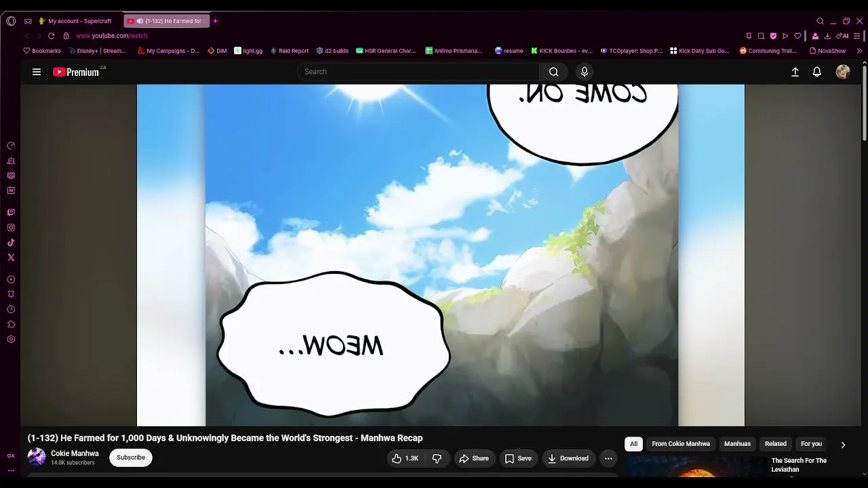The image size is (868, 488).
Task: Click the pin icon in the address bar
Action: click(749, 36)
